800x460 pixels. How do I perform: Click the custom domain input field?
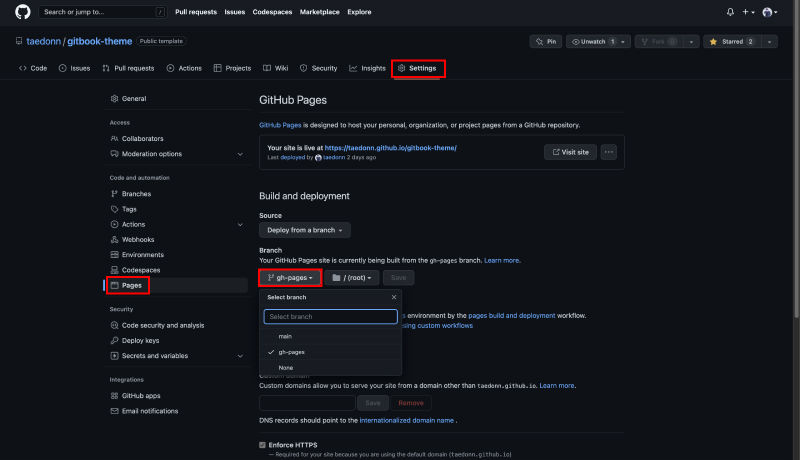coord(307,403)
